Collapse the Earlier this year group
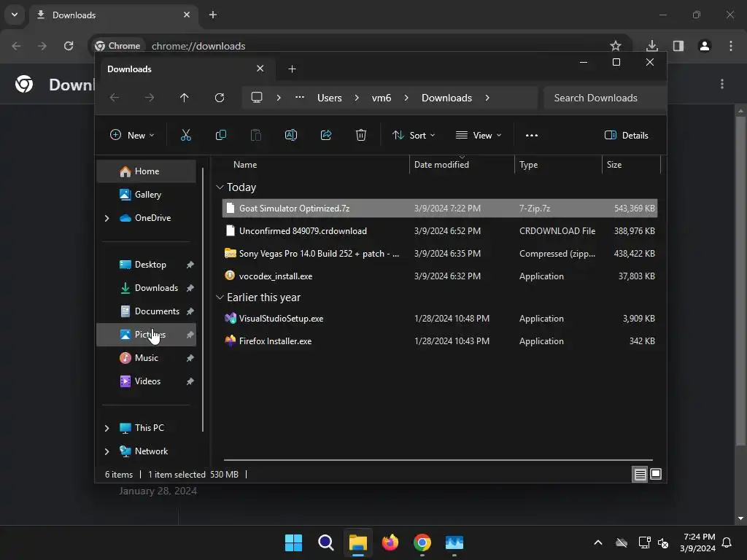The width and height of the screenshot is (747, 560). [220, 297]
